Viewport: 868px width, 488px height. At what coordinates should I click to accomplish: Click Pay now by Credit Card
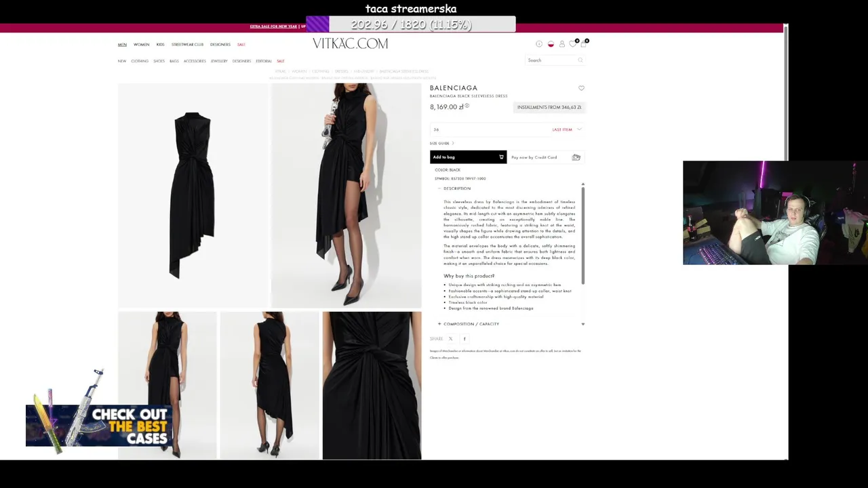(546, 157)
